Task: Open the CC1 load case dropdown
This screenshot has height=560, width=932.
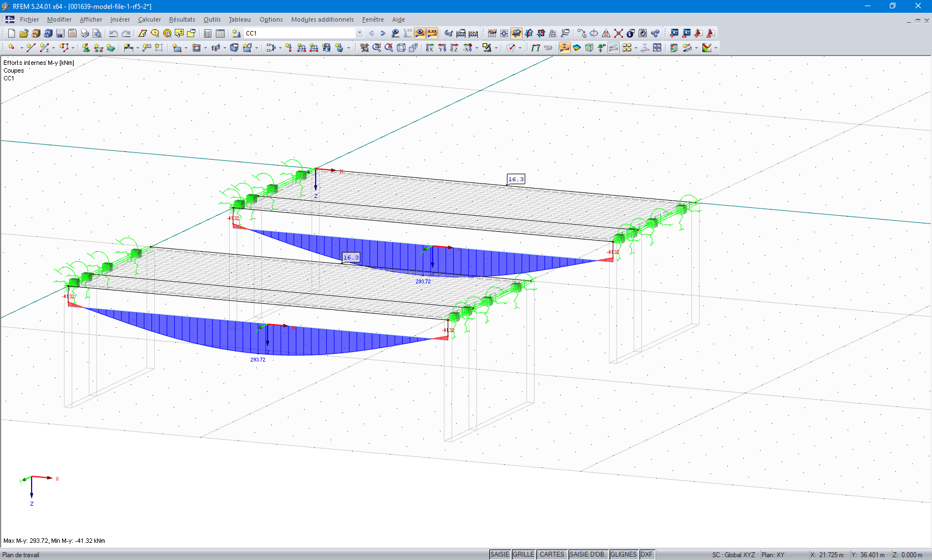Action: (359, 33)
